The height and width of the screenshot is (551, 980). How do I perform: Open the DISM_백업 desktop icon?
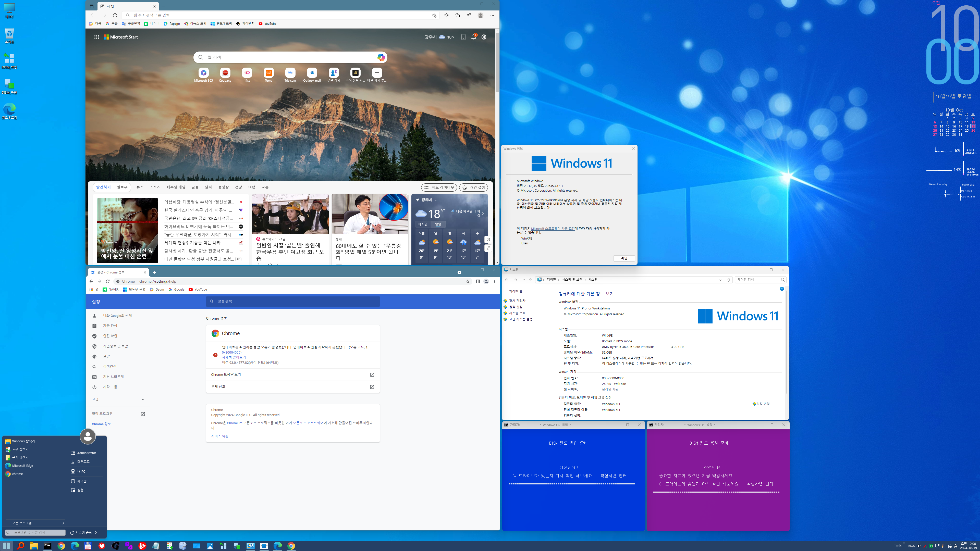pyautogui.click(x=9, y=61)
